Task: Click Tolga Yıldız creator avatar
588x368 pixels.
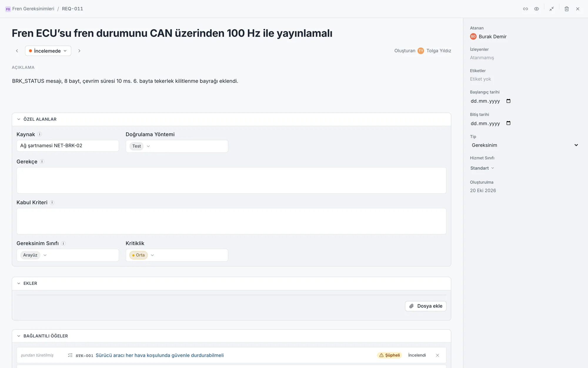Action: point(421,51)
